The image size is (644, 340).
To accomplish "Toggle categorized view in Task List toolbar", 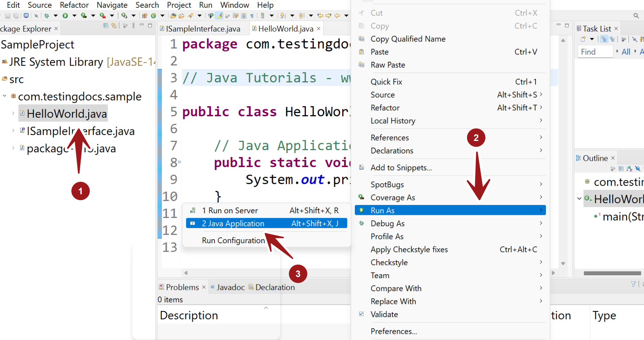I will point(604,39).
